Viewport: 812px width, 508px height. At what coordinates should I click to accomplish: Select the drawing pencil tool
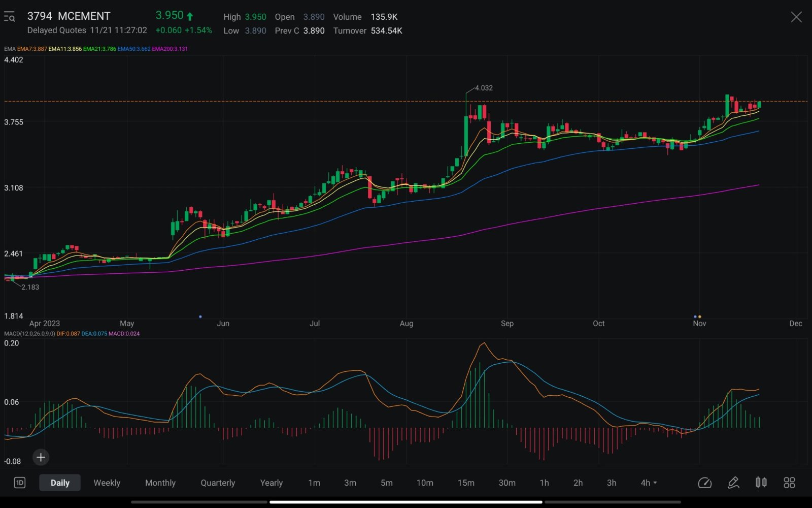click(x=733, y=483)
